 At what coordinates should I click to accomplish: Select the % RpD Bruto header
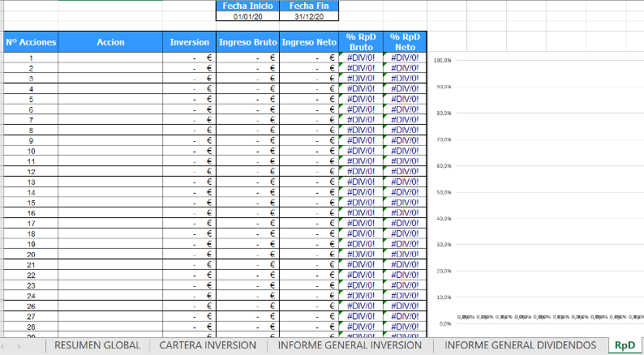click(x=360, y=42)
